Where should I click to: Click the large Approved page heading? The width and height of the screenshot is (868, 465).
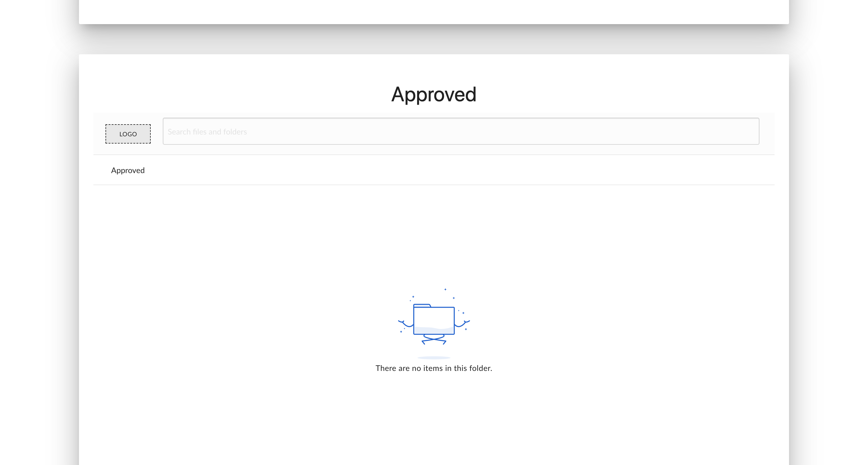point(434,94)
